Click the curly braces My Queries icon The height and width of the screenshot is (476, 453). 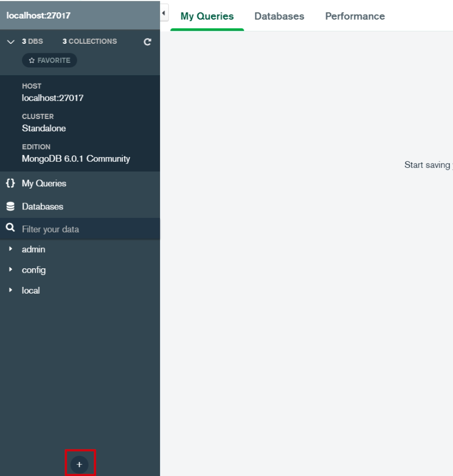[x=10, y=183]
